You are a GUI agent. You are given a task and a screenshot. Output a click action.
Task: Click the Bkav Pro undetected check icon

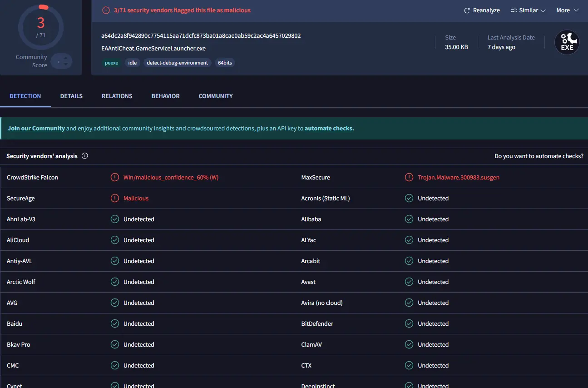click(115, 344)
